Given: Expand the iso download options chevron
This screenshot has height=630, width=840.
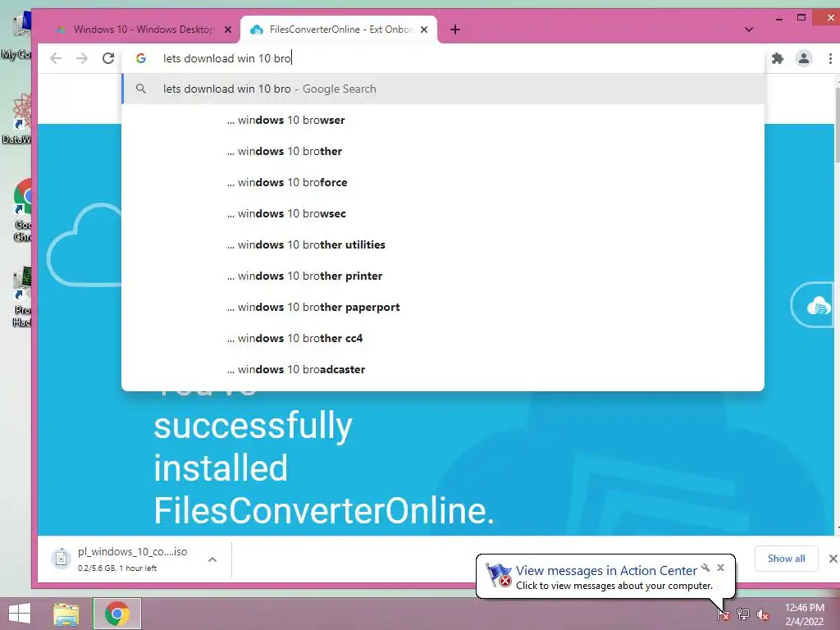Looking at the screenshot, I should (x=212, y=559).
